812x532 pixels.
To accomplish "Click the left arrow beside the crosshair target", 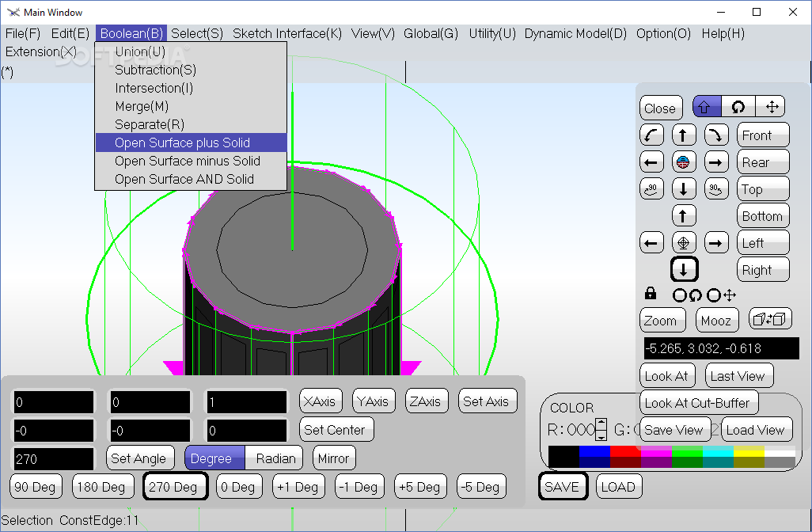I will pos(651,242).
